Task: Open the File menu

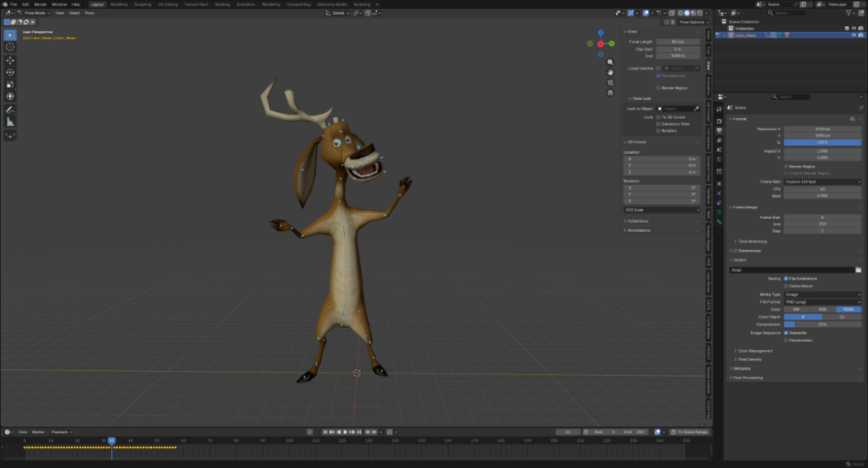Action: click(13, 3)
